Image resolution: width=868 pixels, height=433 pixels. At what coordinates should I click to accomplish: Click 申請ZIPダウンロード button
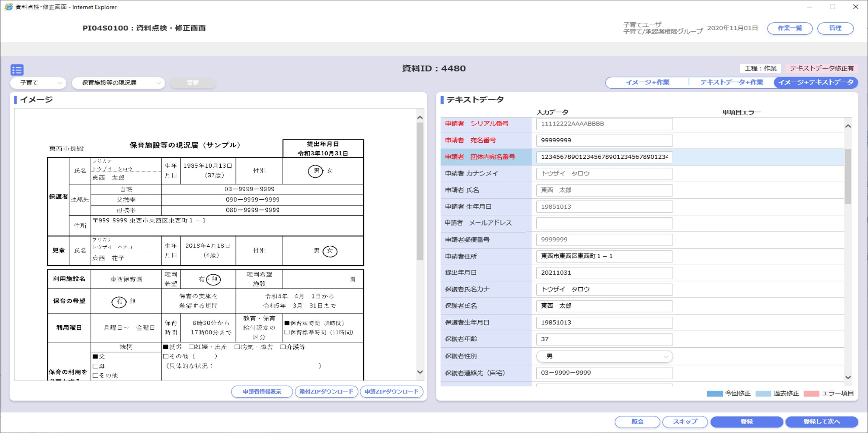(x=392, y=392)
